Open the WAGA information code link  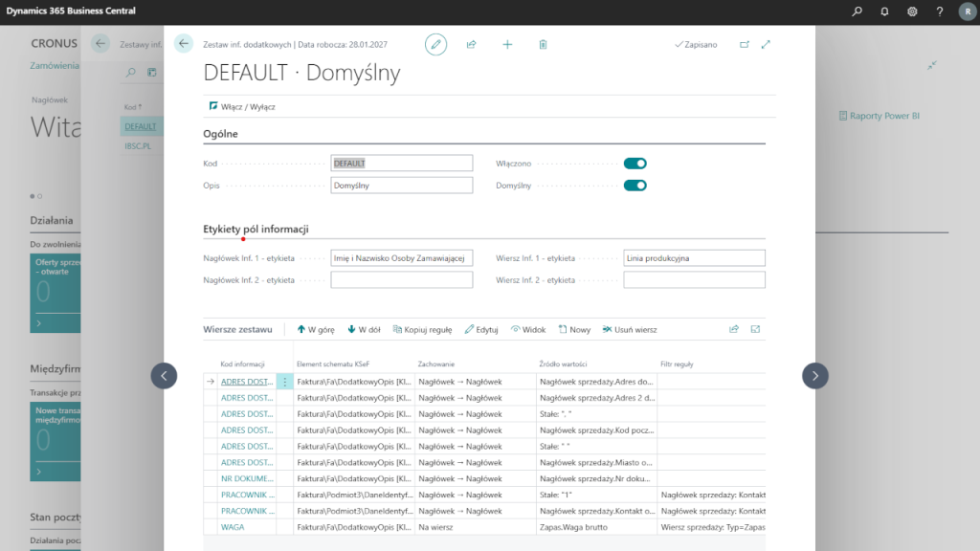[x=233, y=527]
